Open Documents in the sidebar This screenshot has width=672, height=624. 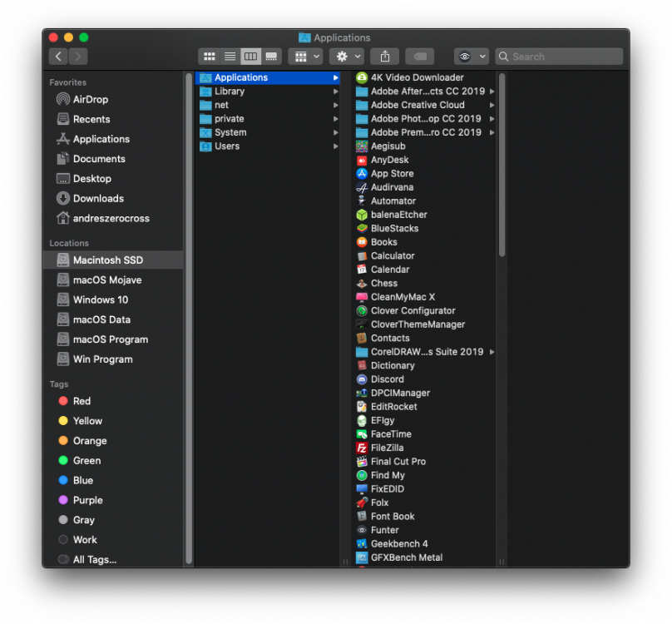coord(114,159)
